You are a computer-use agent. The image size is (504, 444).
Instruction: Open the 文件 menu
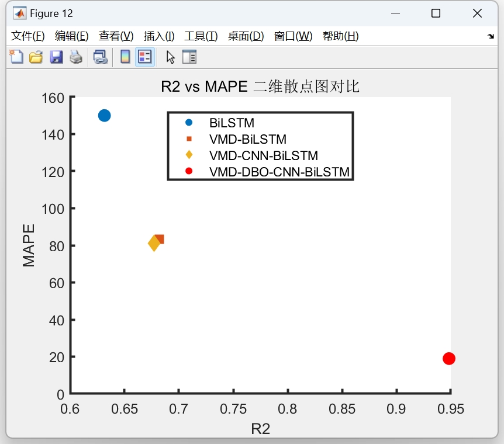(26, 36)
